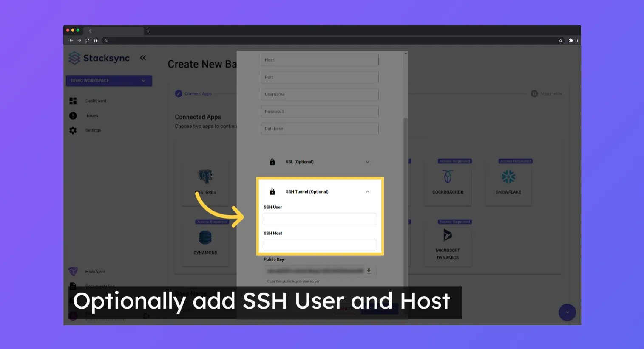The image size is (644, 349).
Task: Collapse the sidebar with the double chevron
Action: coord(143,58)
